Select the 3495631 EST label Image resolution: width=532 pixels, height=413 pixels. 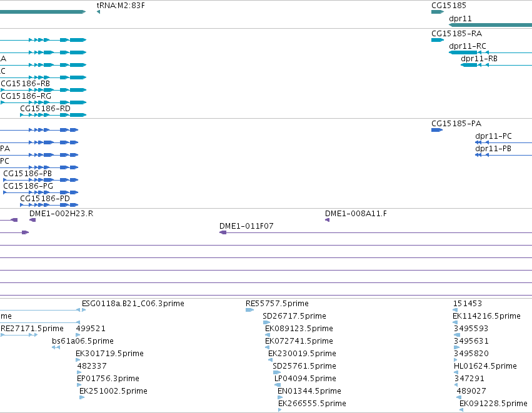[x=471, y=341]
